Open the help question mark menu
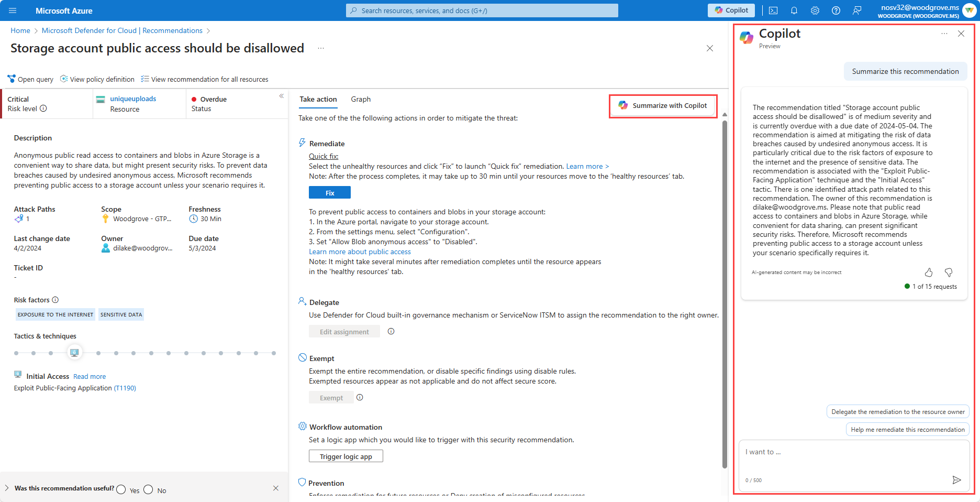Viewport: 980px width, 502px height. click(x=836, y=10)
